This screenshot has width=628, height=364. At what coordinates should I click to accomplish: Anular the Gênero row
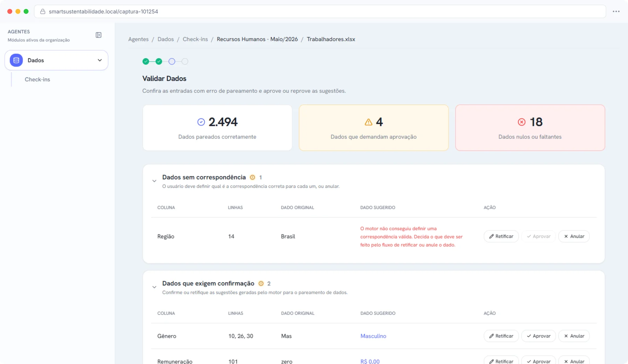click(574, 336)
